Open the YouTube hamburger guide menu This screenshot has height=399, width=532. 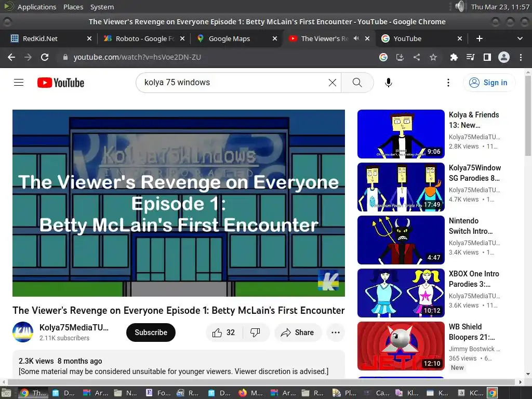point(19,83)
